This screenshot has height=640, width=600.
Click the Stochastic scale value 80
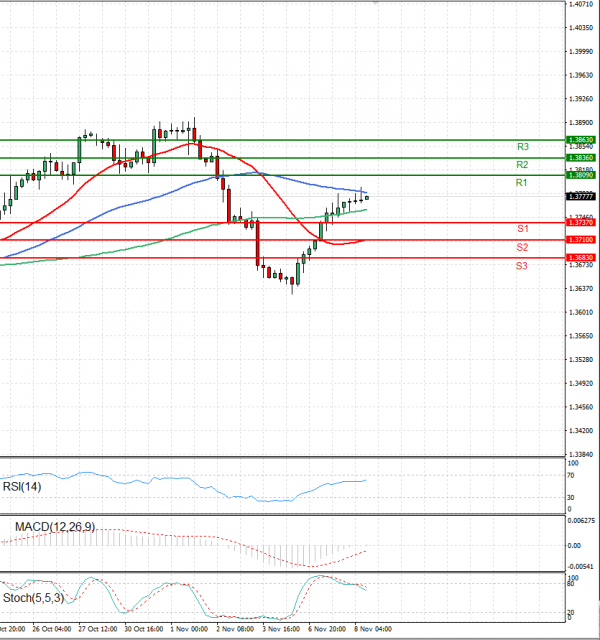click(x=571, y=584)
